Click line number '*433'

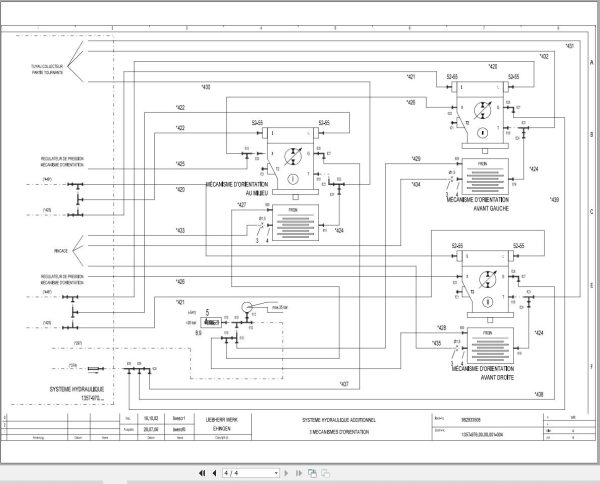tap(180, 230)
